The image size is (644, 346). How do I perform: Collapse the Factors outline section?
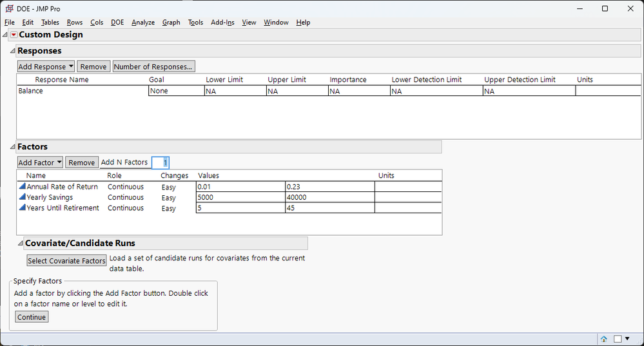click(x=12, y=147)
